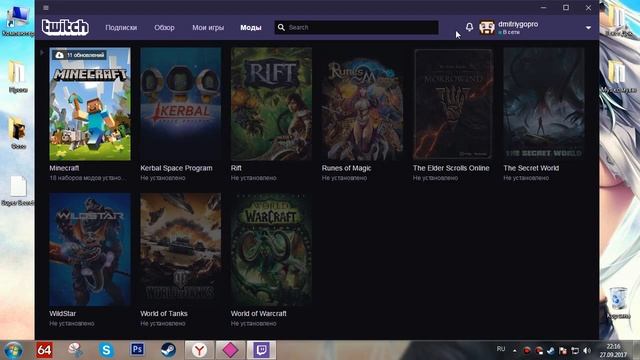Click The Elder Scrolls Online title
Screen dimensions: 640x360
451,168
